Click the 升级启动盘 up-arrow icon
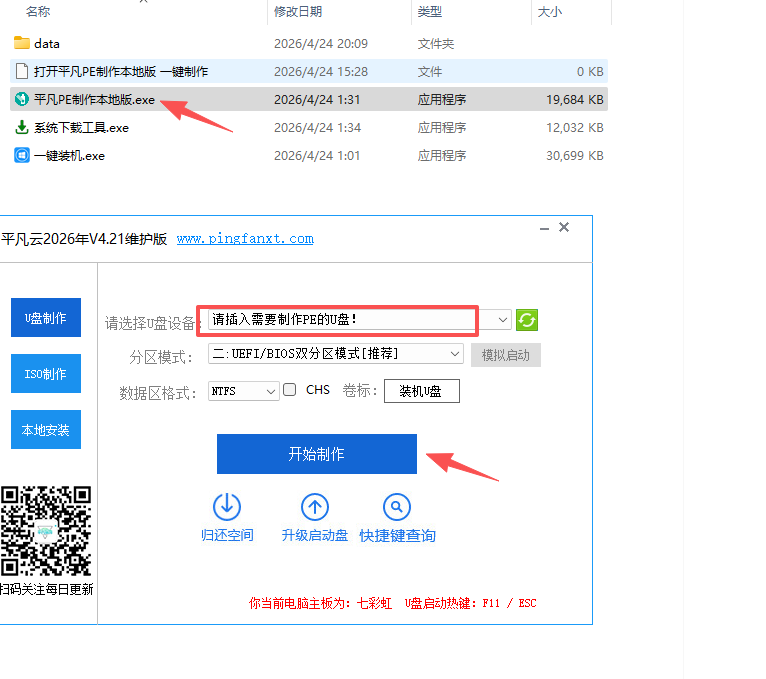 pos(315,507)
